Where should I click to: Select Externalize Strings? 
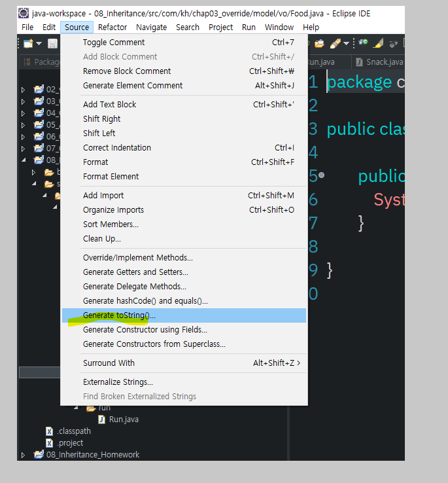tap(184, 382)
